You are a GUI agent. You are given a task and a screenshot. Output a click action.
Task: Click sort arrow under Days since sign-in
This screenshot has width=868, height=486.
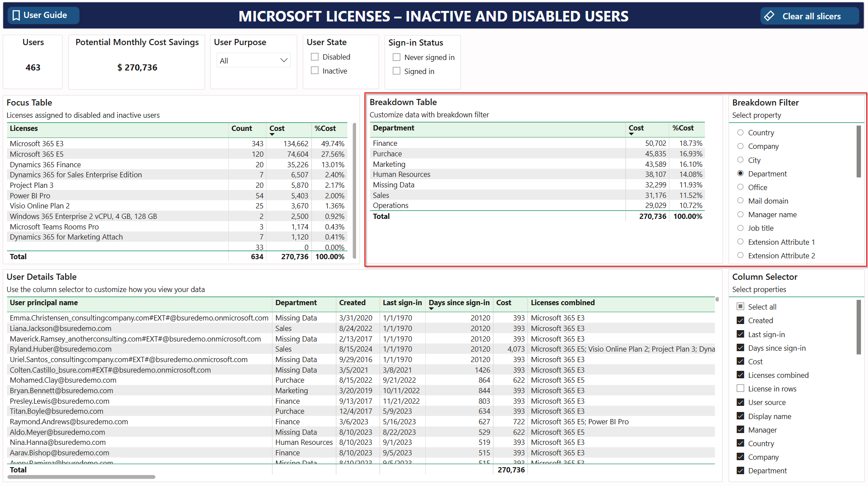pyautogui.click(x=431, y=309)
